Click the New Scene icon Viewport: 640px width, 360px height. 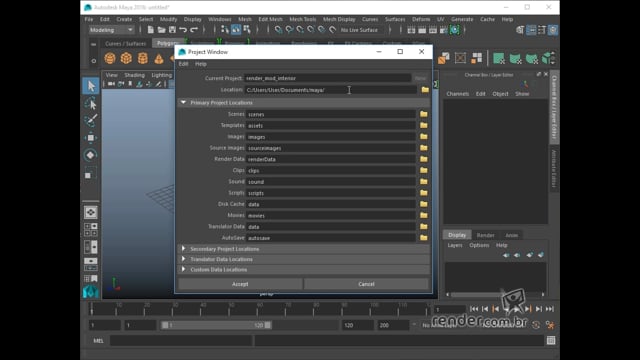click(x=151, y=30)
